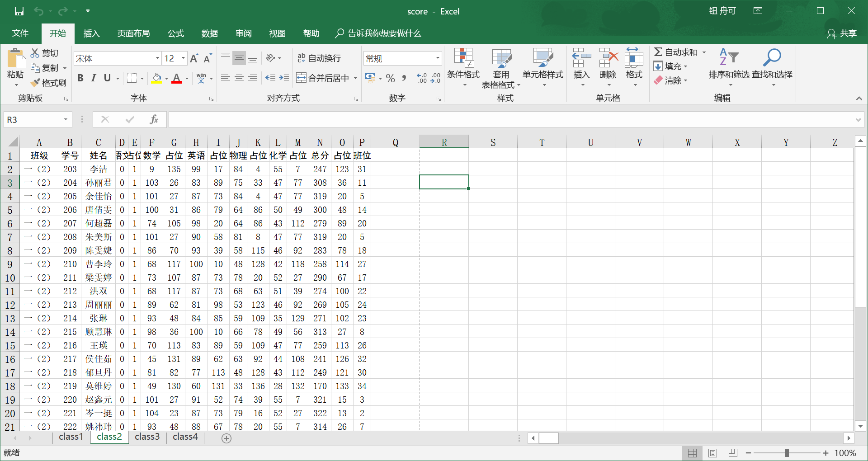This screenshot has height=461, width=868.
Task: Open Find and Select magnifier icon
Action: click(x=772, y=57)
